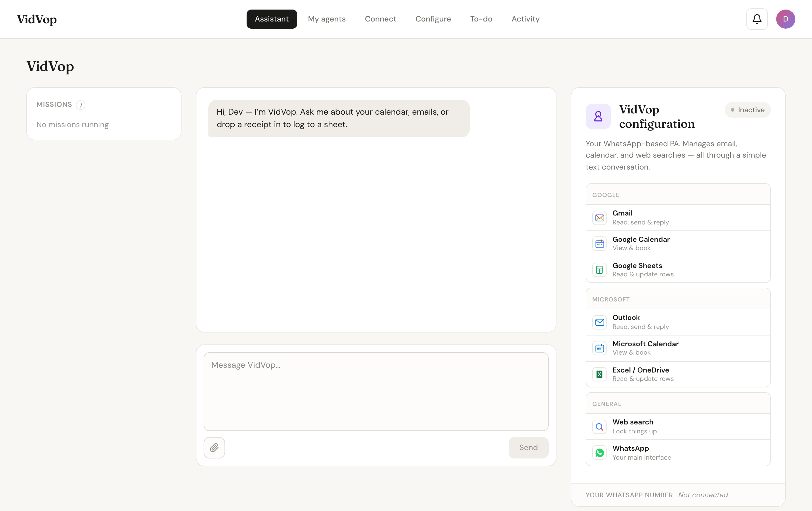Click the WhatsApp logo icon

599,453
